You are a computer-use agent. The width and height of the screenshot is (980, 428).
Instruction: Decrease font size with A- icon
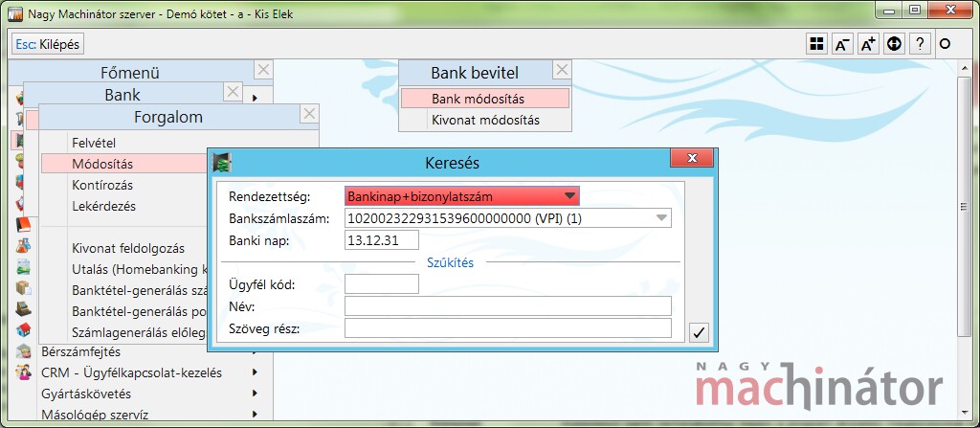click(x=842, y=44)
